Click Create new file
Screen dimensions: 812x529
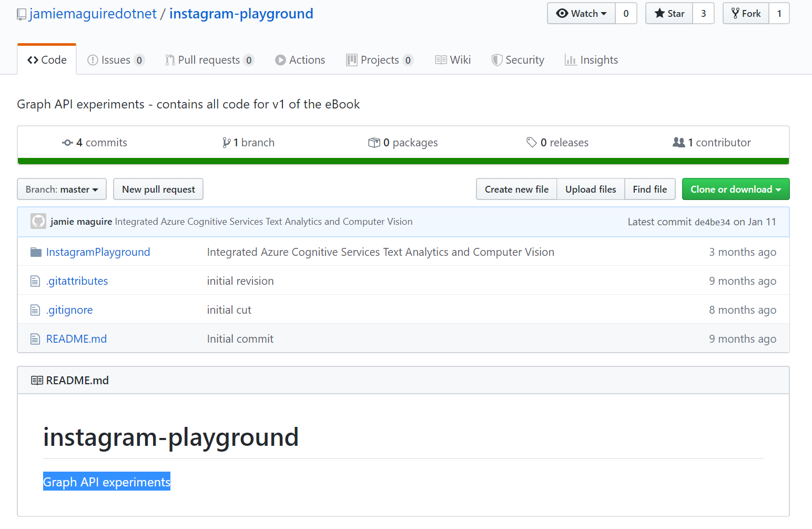(x=516, y=189)
